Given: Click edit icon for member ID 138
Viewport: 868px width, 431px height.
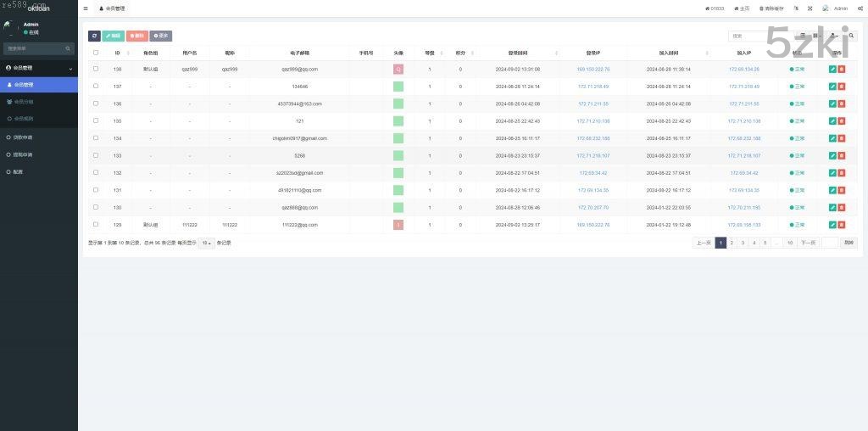Looking at the screenshot, I should pos(832,69).
